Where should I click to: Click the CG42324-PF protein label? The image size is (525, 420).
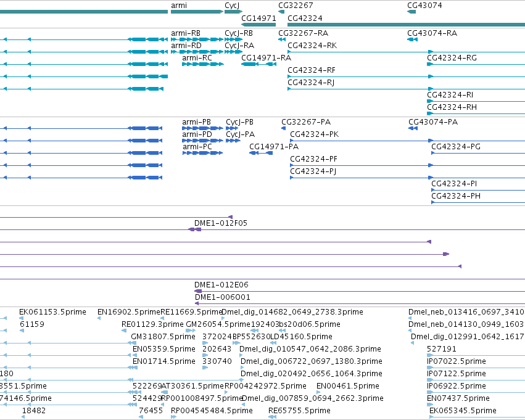tap(313, 159)
